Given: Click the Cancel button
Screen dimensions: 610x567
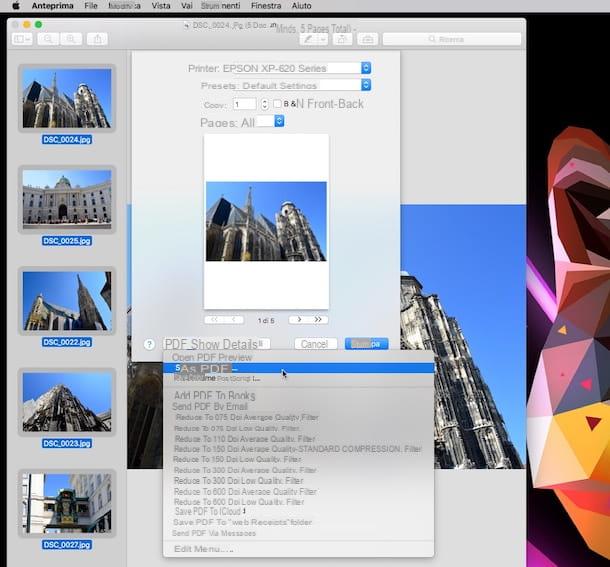Looking at the screenshot, I should point(316,344).
